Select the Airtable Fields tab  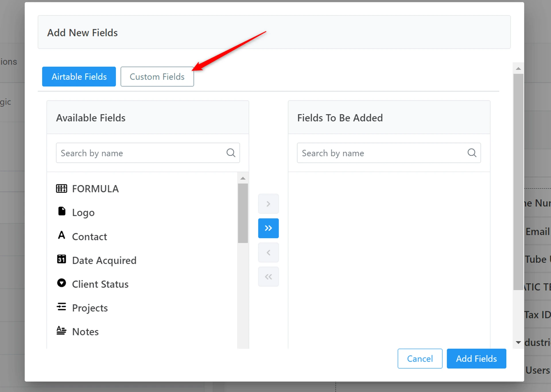click(x=79, y=77)
